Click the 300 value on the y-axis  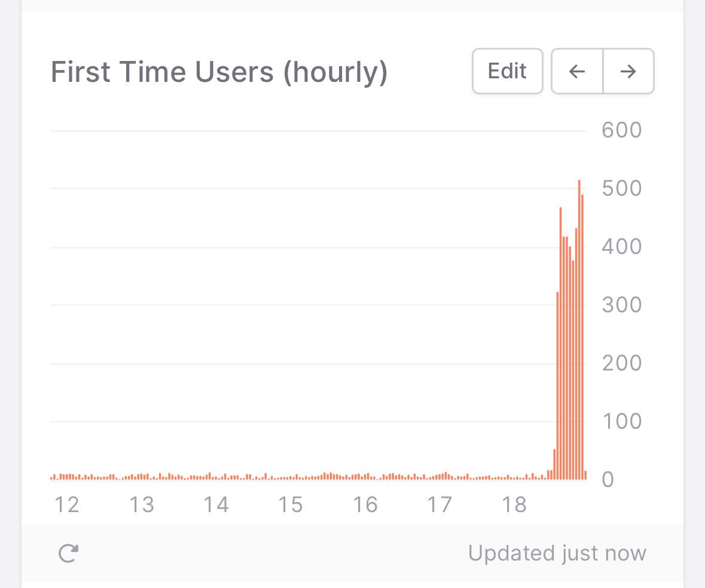tap(621, 305)
